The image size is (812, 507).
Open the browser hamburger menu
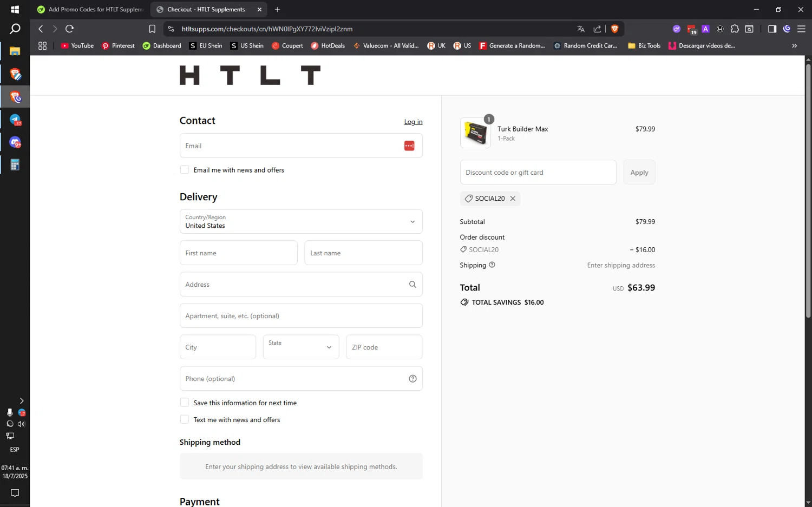801,29
